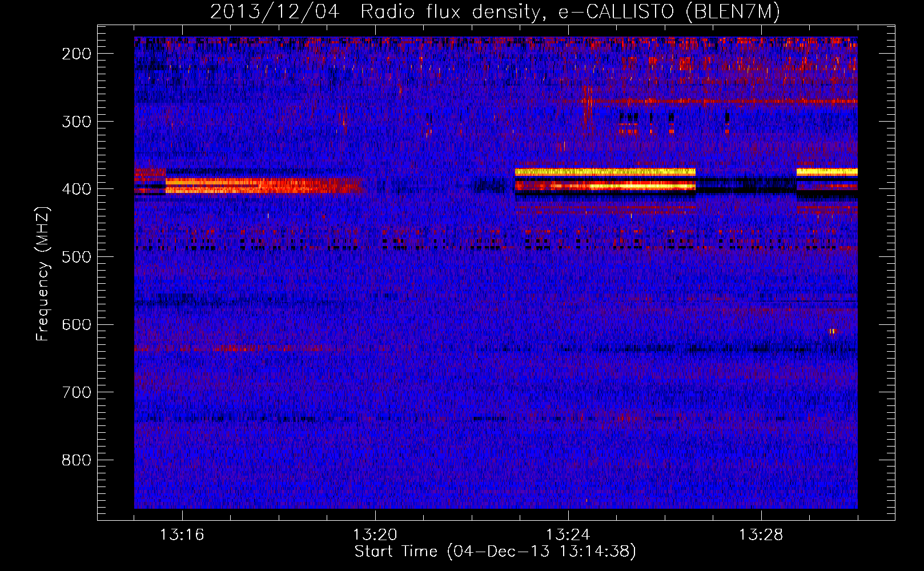Select the 13:16 time tick label

tap(182, 535)
